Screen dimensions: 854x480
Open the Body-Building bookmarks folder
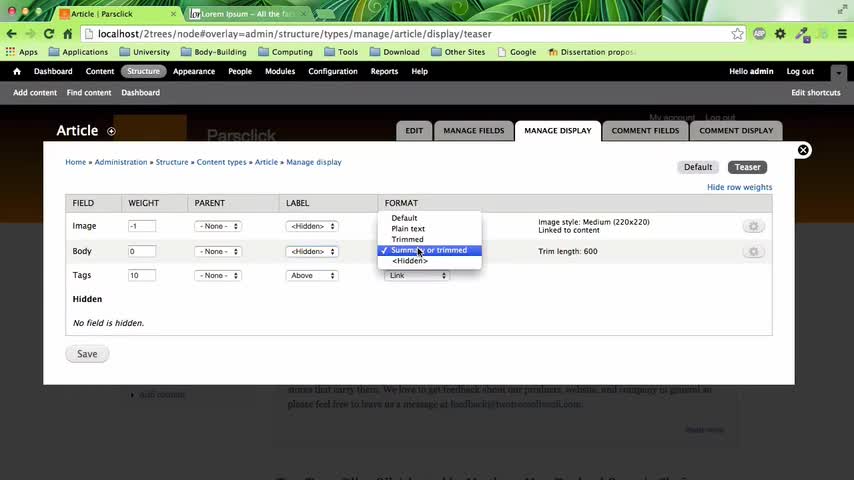(x=214, y=52)
